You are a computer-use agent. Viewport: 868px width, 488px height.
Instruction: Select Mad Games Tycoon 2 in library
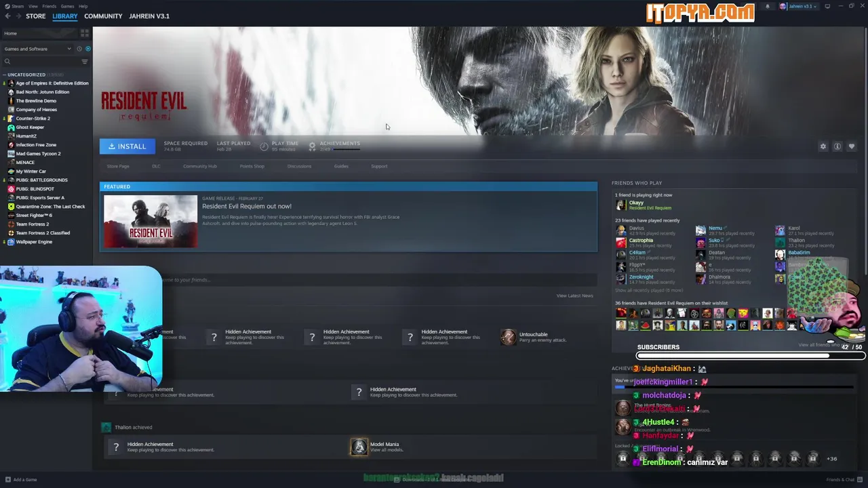39,154
